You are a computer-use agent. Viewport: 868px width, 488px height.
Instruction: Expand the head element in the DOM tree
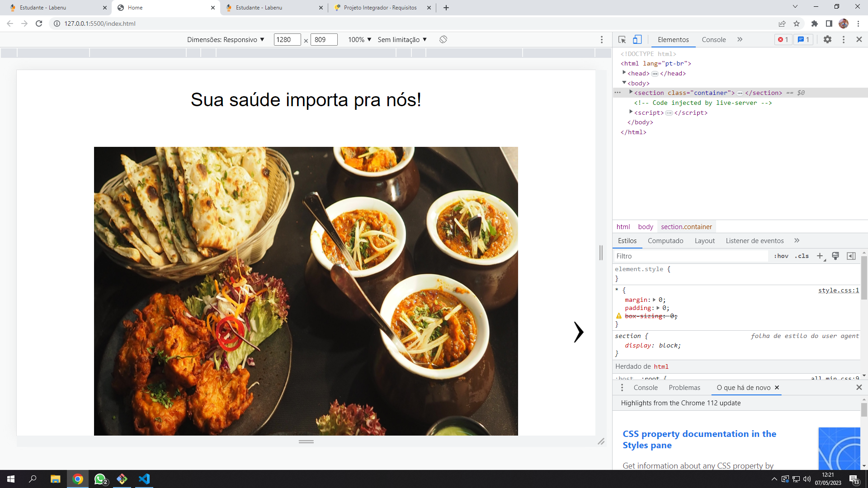pyautogui.click(x=625, y=73)
